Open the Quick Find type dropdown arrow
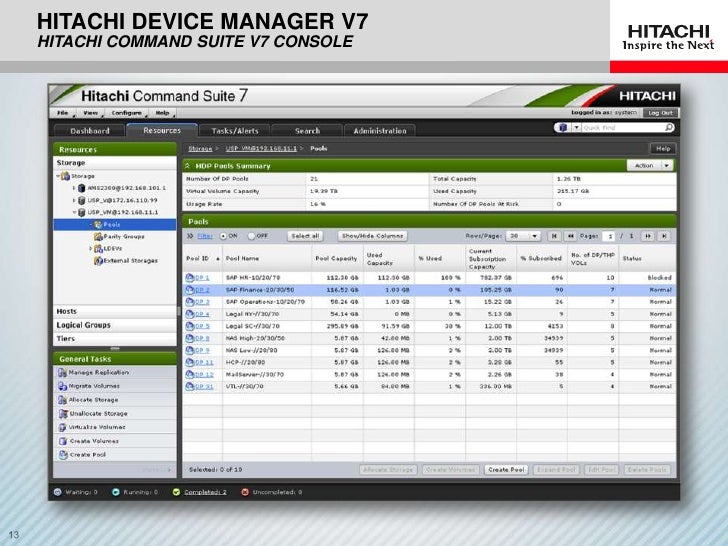 click(x=576, y=127)
